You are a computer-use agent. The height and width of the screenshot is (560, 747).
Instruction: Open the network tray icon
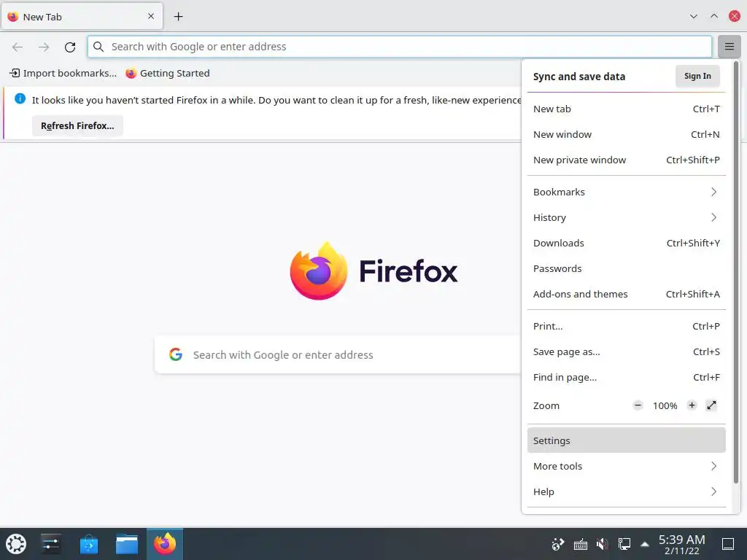click(624, 544)
